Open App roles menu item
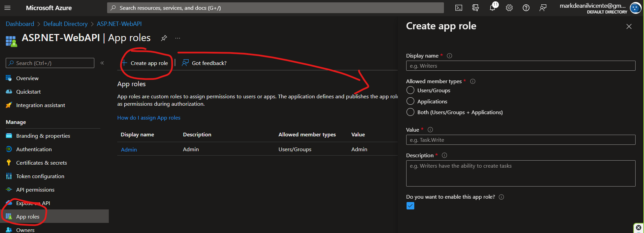The width and height of the screenshot is (644, 233). (x=54, y=216)
